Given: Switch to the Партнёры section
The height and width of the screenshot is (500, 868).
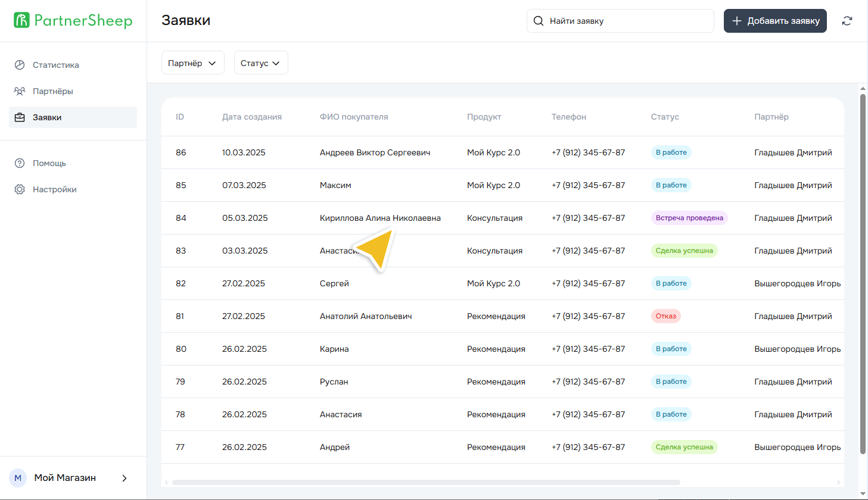Looking at the screenshot, I should [x=53, y=90].
